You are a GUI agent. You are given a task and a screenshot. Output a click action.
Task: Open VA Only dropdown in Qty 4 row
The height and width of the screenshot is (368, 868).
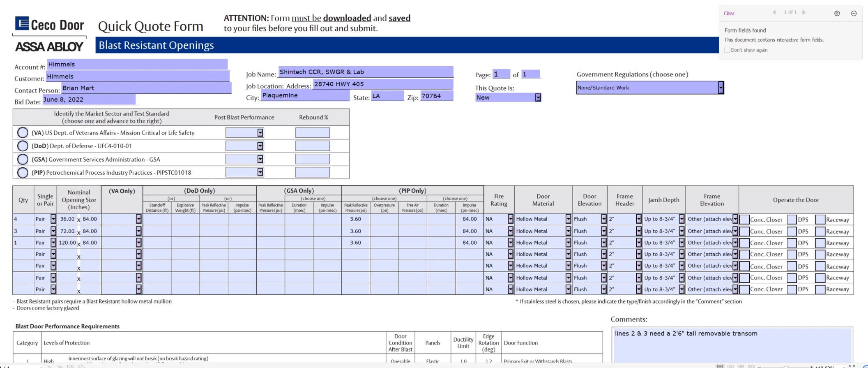coord(139,219)
